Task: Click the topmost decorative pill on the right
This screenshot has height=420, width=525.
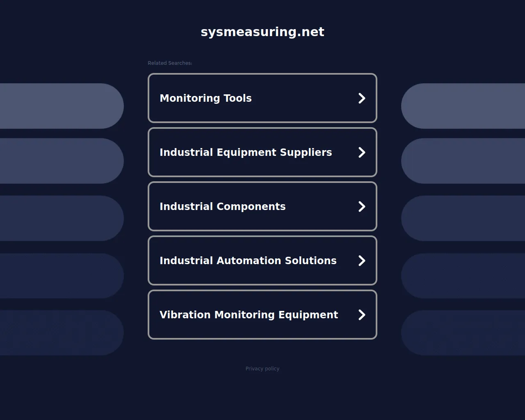Action: [463, 106]
